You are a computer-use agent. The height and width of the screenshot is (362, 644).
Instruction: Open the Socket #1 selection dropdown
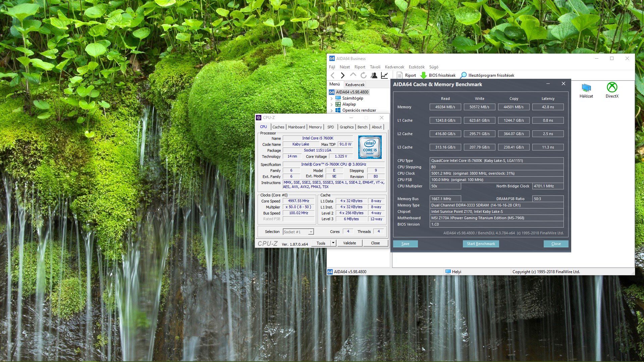(x=311, y=232)
